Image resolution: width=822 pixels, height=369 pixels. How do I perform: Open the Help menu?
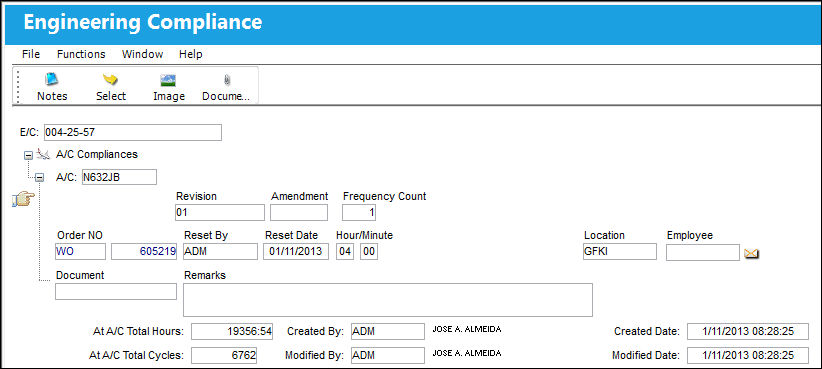(x=190, y=54)
